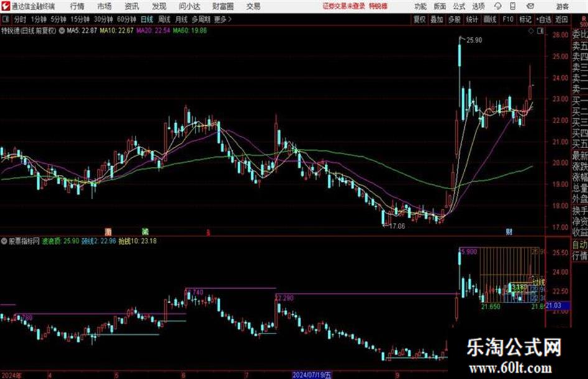The image size is (588, 379).
Task: Switch to 60分钟 period tab
Action: pos(126,19)
